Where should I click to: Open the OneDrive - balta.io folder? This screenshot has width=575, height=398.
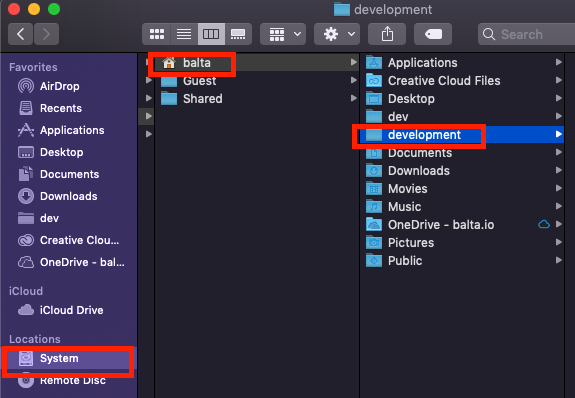tap(462, 224)
